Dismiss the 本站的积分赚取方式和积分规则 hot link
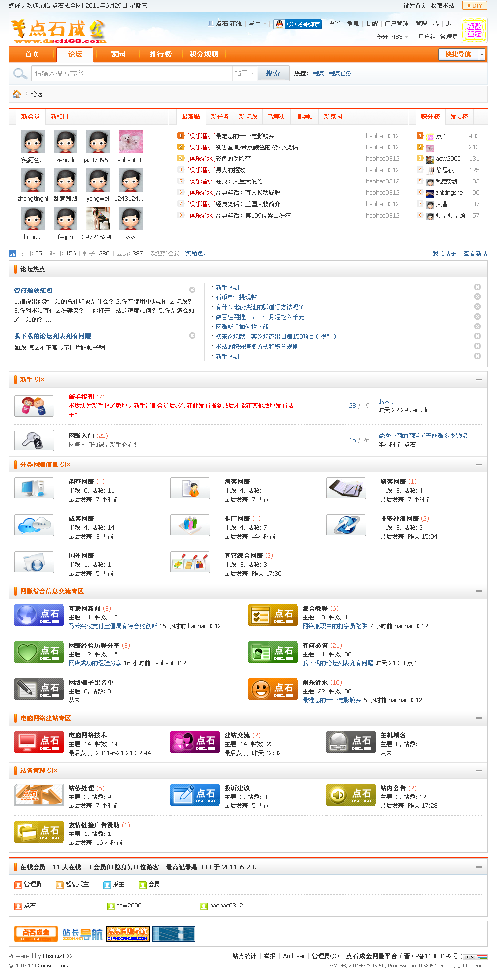Viewport: 497px width, 980px height. (477, 346)
